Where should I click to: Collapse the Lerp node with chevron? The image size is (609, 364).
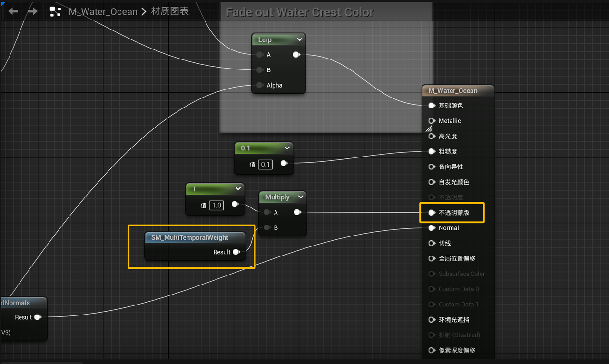coord(299,39)
